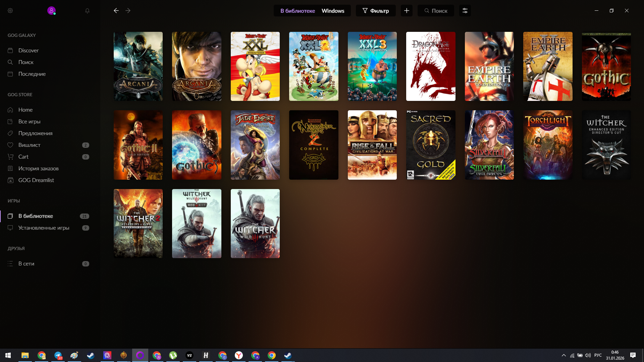
Task: Select the Windows platform filter
Action: (x=333, y=11)
